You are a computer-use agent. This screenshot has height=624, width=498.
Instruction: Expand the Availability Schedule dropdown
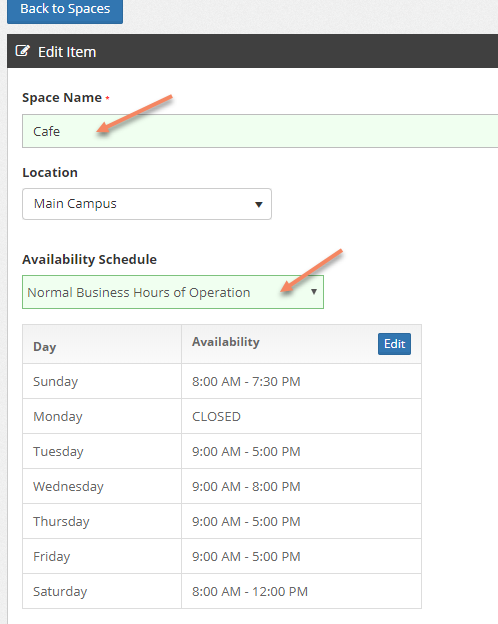173,292
